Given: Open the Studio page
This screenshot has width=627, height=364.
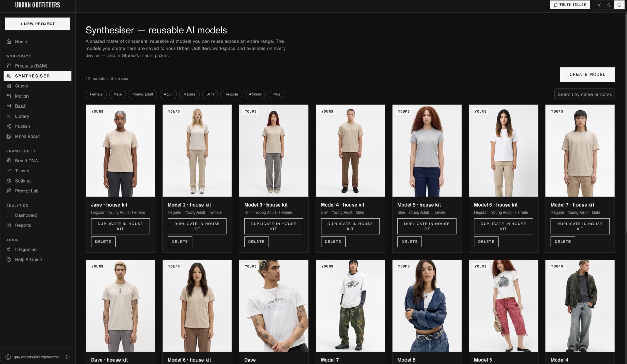Looking at the screenshot, I should click(38, 86).
